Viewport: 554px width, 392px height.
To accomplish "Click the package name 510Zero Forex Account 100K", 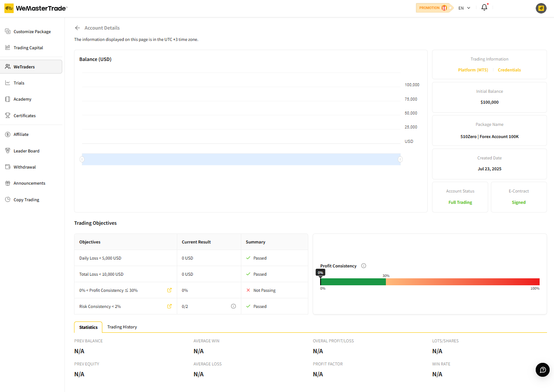I will tap(490, 136).
